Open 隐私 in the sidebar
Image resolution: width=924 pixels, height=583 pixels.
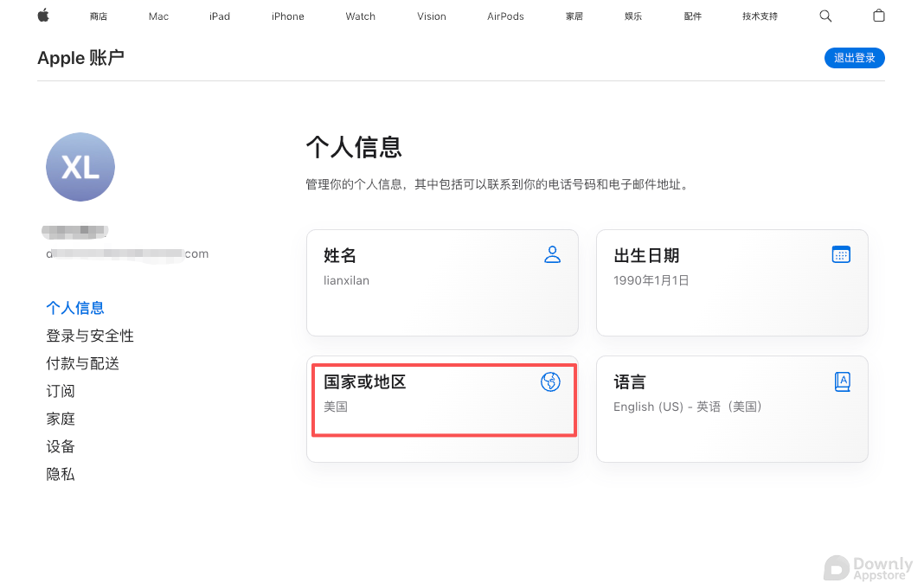click(x=60, y=474)
